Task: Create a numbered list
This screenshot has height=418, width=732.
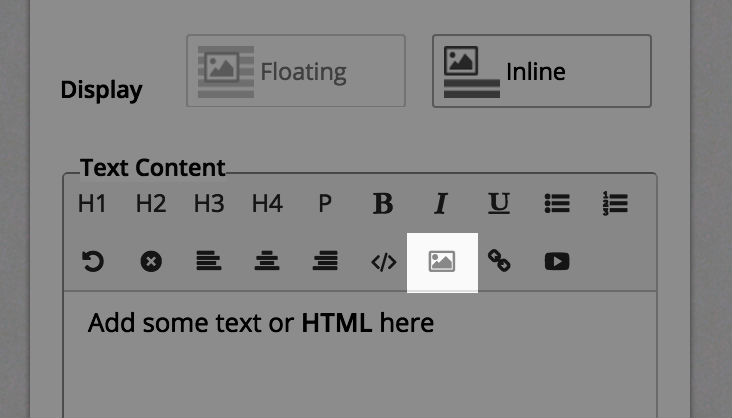Action: tap(615, 204)
